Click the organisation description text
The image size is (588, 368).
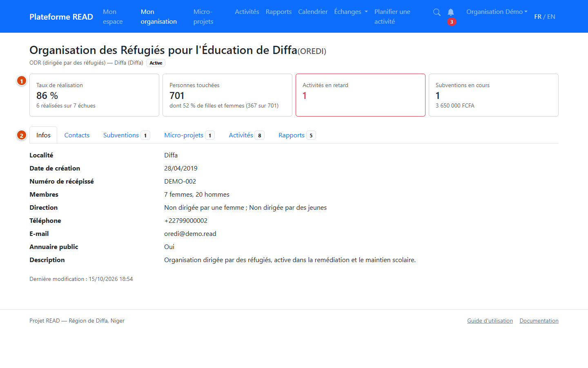[290, 260]
